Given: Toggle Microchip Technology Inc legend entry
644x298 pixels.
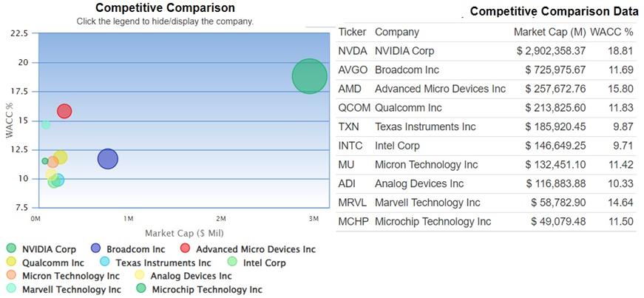Looking at the screenshot, I should click(x=206, y=290).
